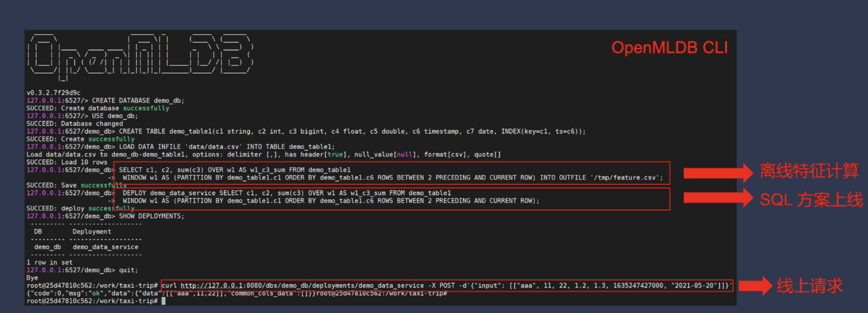868x313 pixels.
Task: Click the version string v0.3.2.7f29d9c
Action: (x=53, y=93)
